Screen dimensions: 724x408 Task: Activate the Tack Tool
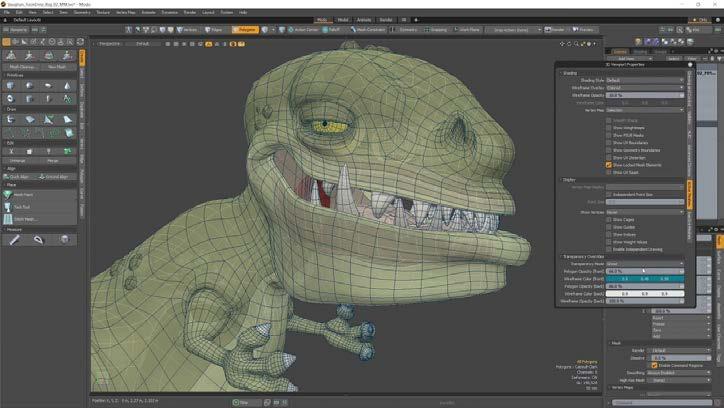point(22,206)
